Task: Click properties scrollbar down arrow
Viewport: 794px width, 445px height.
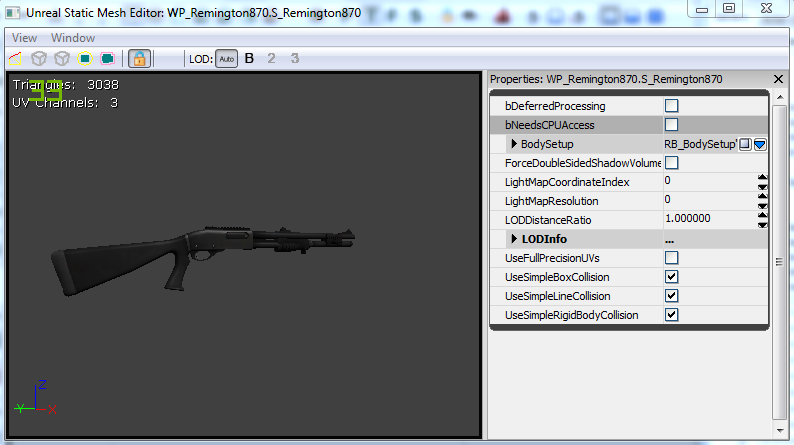Action: 780,431
